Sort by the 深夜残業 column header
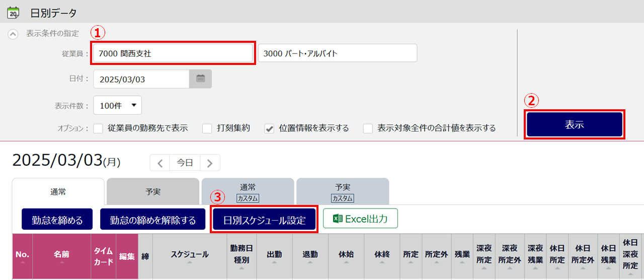Image resolution: width=644 pixels, height=280 pixels. click(535, 256)
